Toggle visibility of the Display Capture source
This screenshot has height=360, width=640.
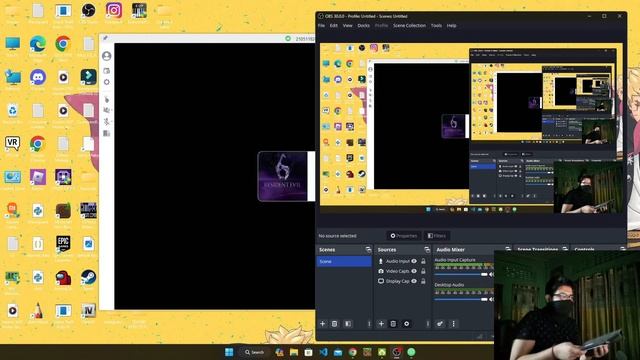[x=414, y=281]
